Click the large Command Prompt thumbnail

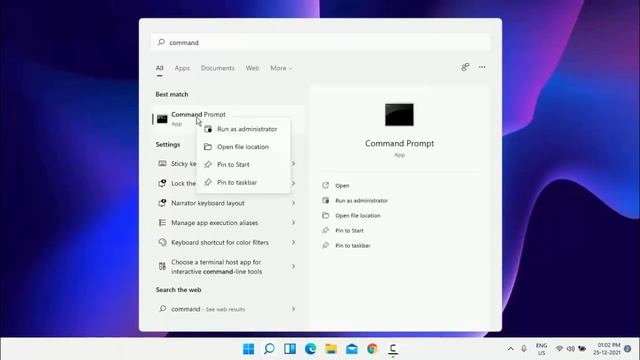click(x=399, y=115)
